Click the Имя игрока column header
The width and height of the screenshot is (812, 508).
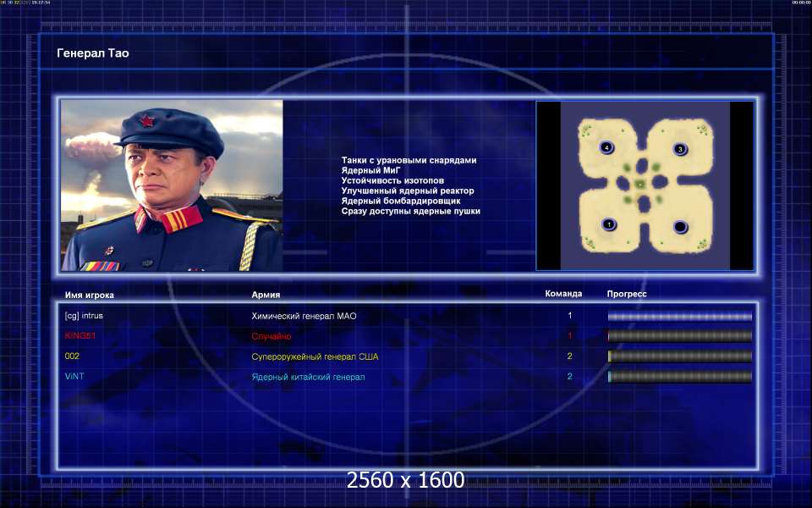coord(90,295)
